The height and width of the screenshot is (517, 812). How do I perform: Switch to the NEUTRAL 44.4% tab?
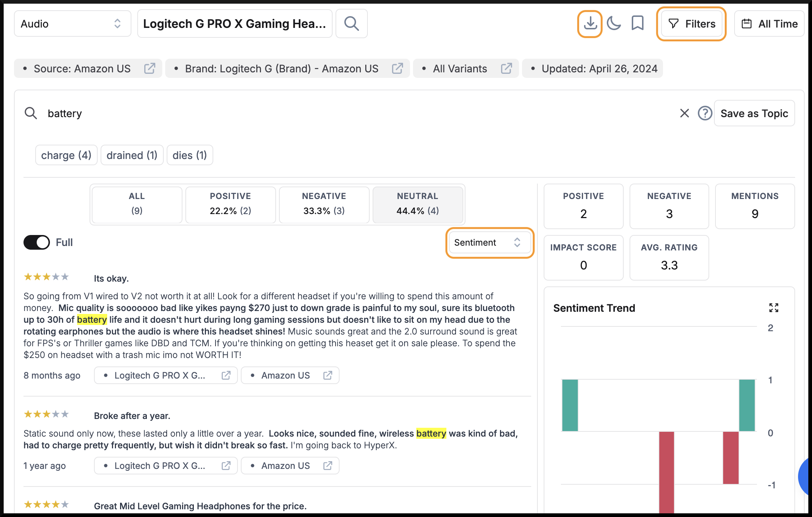tap(418, 205)
